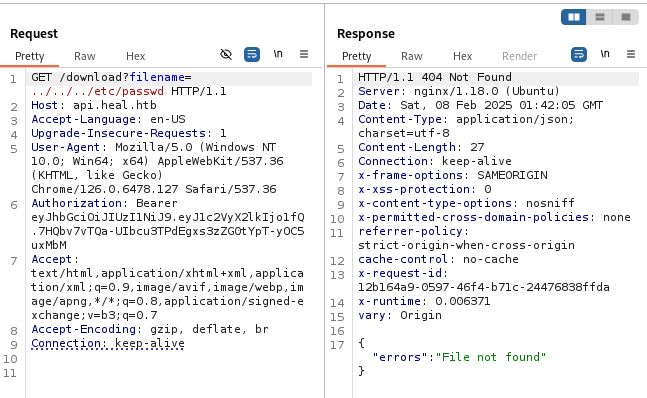Click the User-Agent header name

click(66, 147)
